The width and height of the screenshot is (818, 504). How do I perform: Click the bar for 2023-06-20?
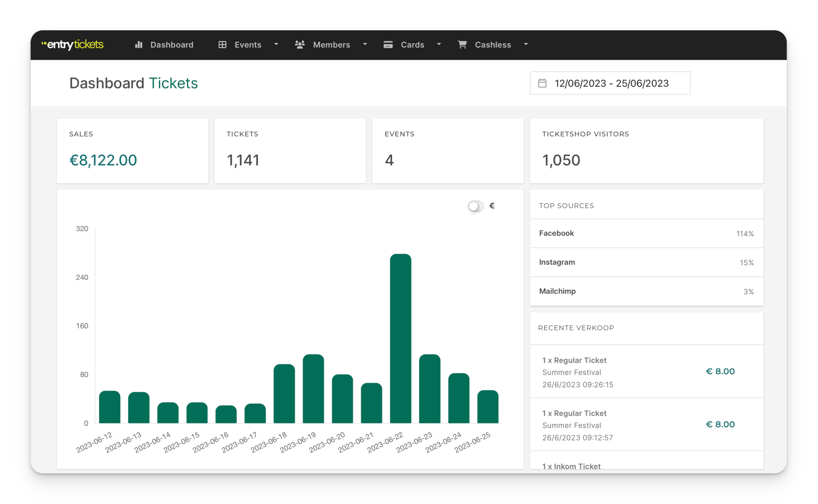tap(342, 399)
